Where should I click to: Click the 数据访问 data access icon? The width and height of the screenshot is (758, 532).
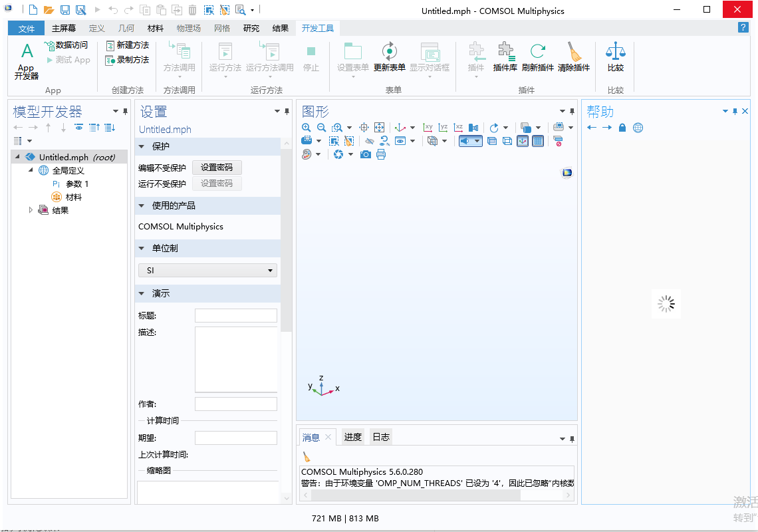click(x=50, y=45)
